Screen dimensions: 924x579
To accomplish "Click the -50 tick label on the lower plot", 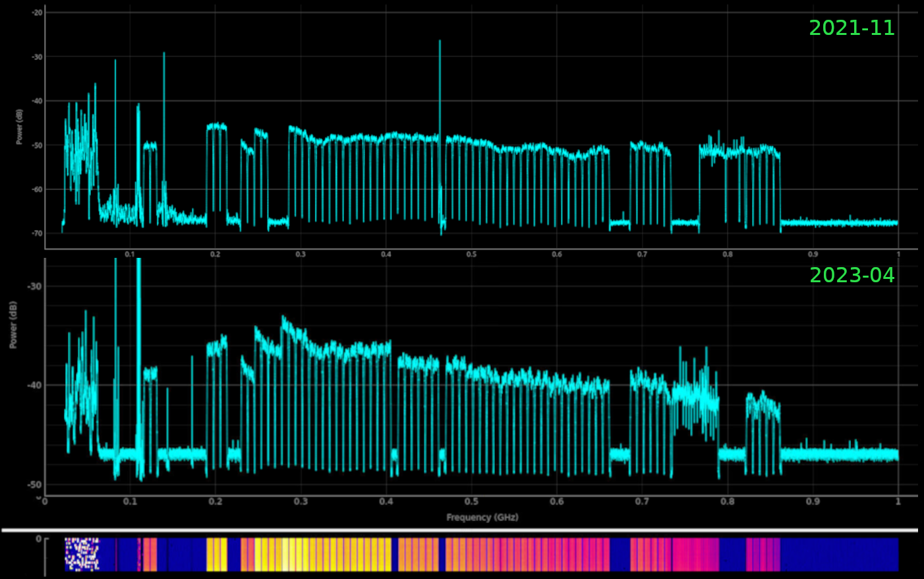I will tap(34, 485).
